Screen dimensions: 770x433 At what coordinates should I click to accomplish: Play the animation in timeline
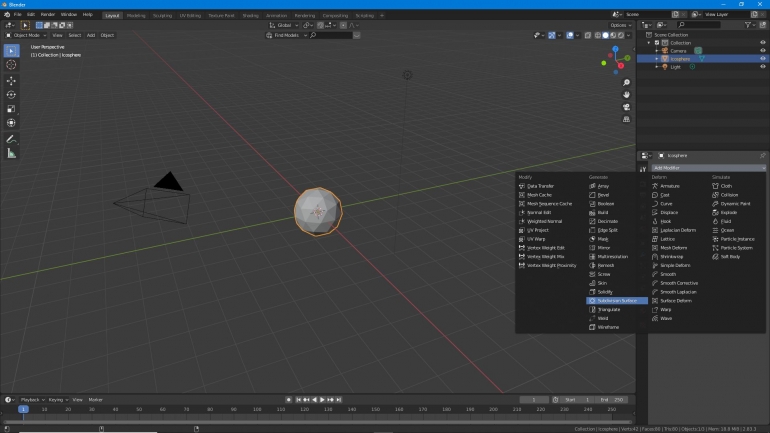[322, 400]
